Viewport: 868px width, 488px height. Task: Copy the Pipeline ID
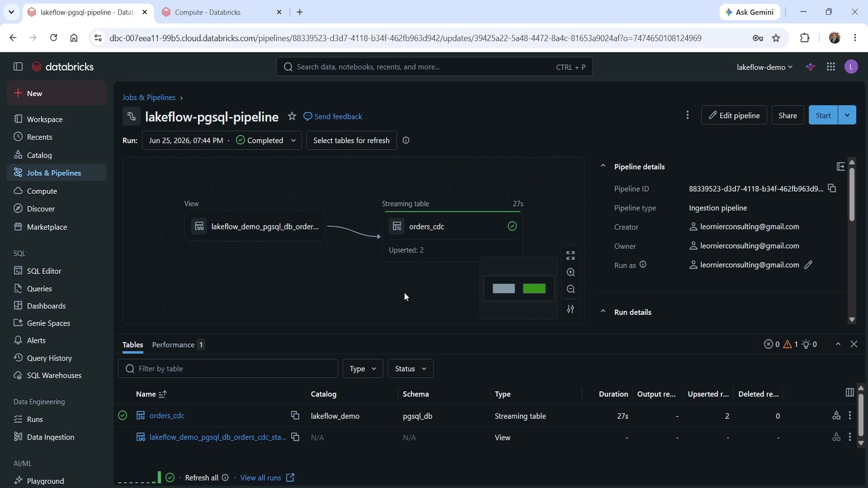tap(832, 188)
